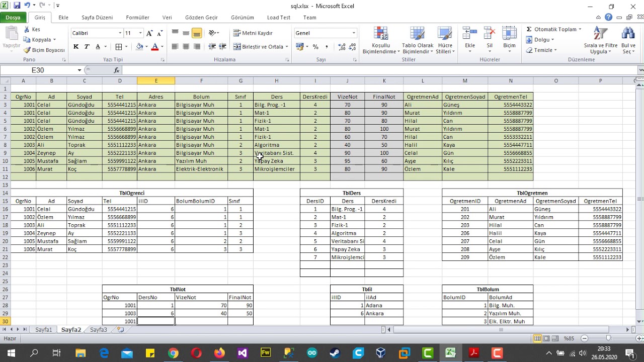Increase font size with the larger A icon
644x362 pixels.
(149, 33)
